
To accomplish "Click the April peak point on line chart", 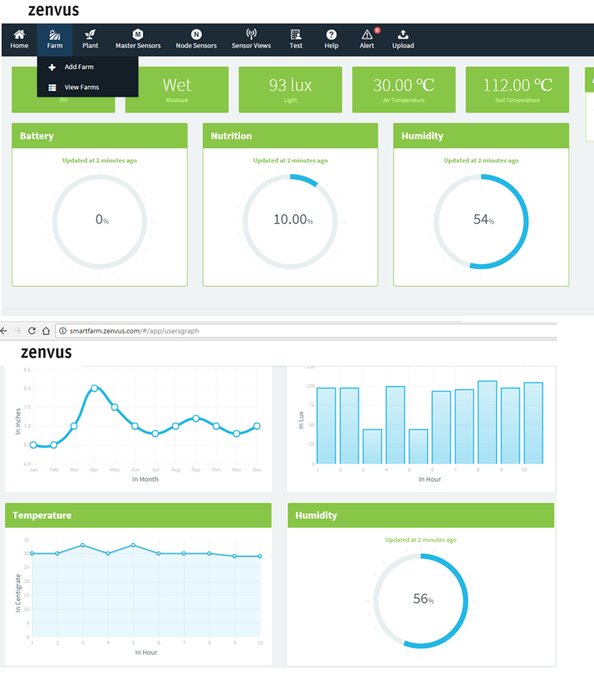I will point(94,388).
